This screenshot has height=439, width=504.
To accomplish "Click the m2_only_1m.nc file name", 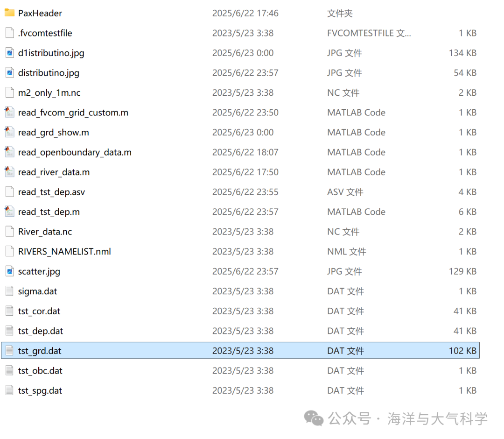I will click(49, 92).
